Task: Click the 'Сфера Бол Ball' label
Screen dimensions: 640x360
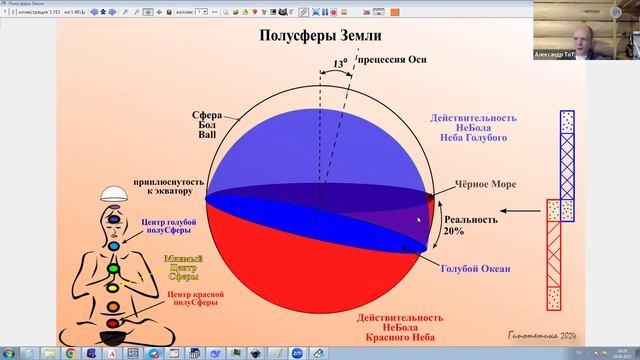Action: pyautogui.click(x=207, y=125)
